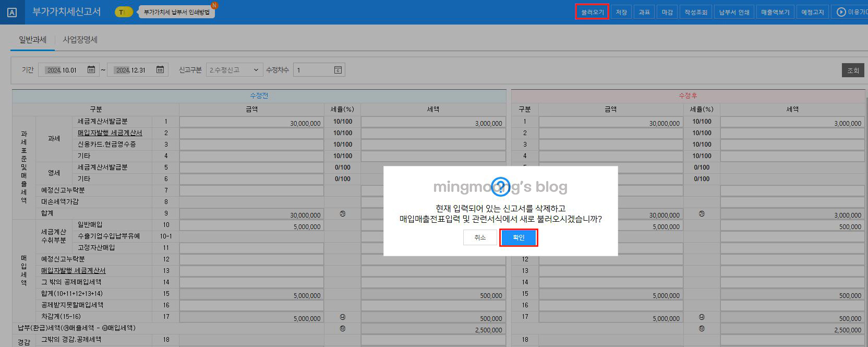
Task: Click 수정전 row 3 신용카드.현금영수증 금액 field
Action: tap(251, 145)
